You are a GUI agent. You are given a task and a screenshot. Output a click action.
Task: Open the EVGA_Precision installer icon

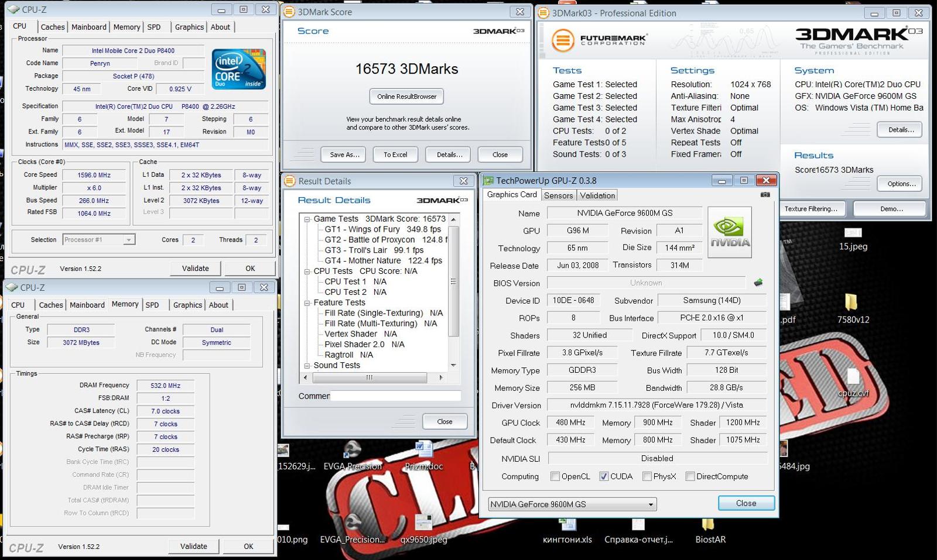[353, 529]
